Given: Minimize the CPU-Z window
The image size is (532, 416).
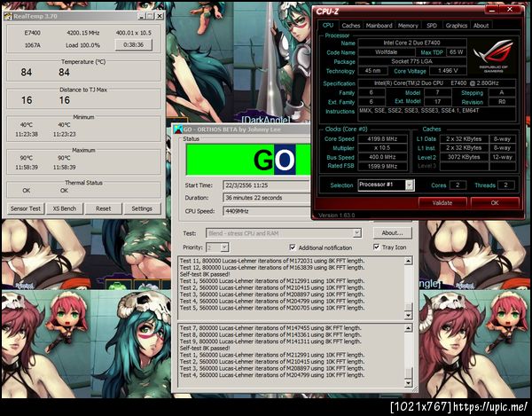Looking at the screenshot, I should (493, 10).
